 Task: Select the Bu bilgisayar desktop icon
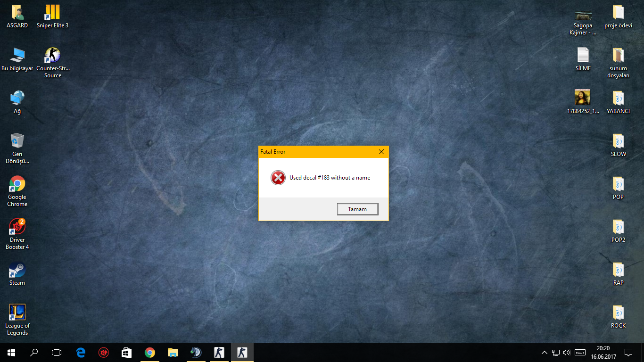pyautogui.click(x=17, y=59)
